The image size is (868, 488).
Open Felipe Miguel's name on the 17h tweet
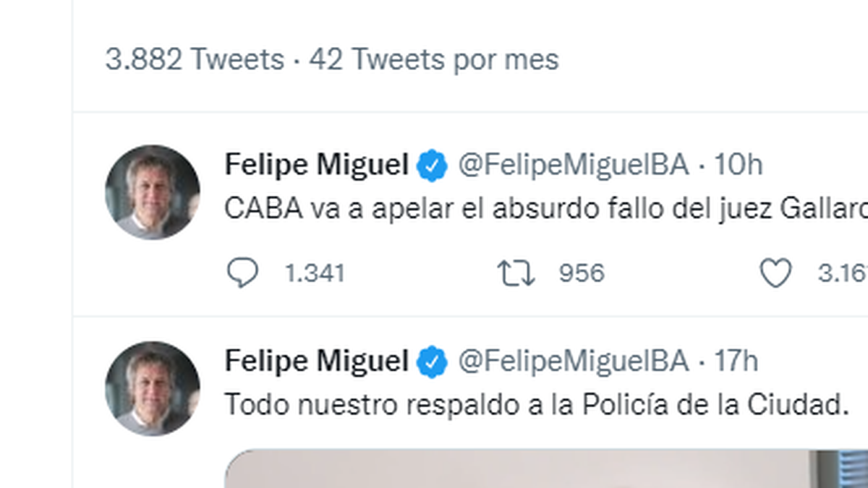pyautogui.click(x=316, y=361)
